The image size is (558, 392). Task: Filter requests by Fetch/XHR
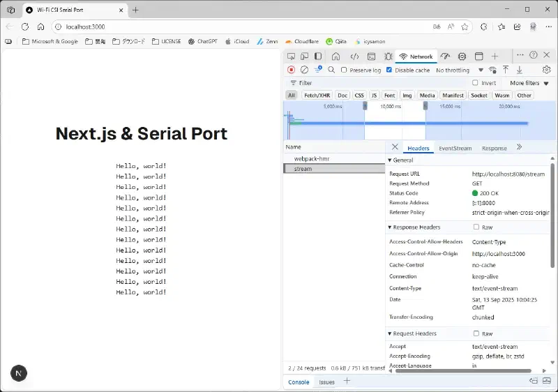click(317, 96)
